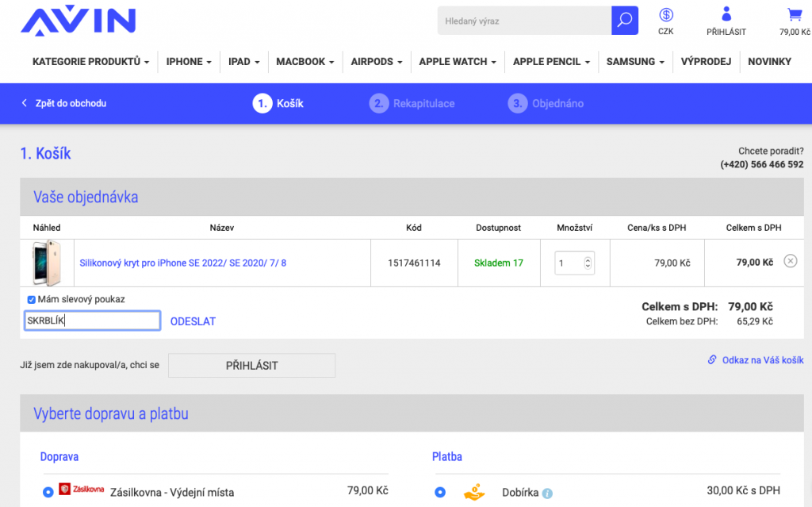Click the Dobírka info icon

pyautogui.click(x=547, y=494)
